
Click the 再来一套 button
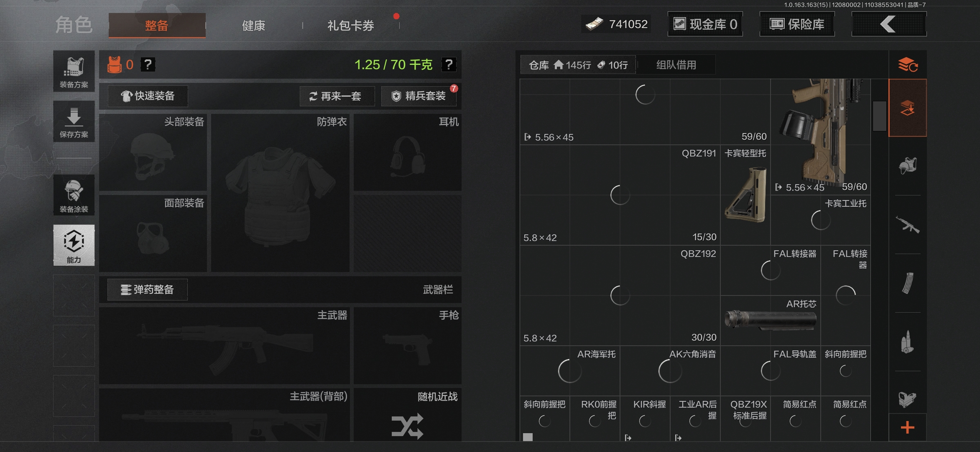pyautogui.click(x=337, y=96)
